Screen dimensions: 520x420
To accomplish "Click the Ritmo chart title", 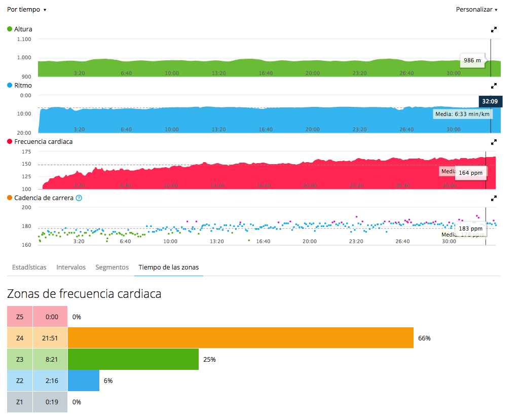I will [23, 85].
